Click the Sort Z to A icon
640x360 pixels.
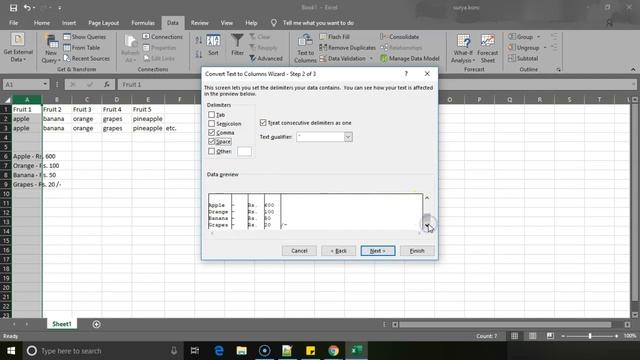(x=198, y=54)
